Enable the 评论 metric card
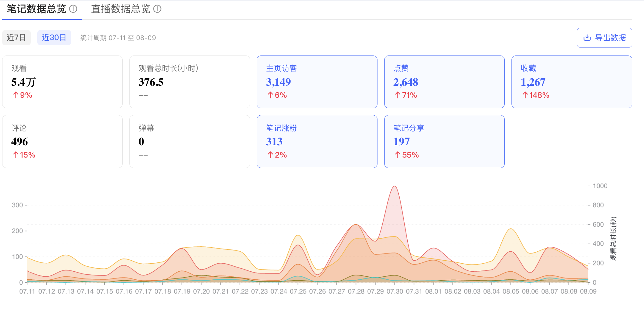Screen dimensions: 644x309 click(62, 142)
